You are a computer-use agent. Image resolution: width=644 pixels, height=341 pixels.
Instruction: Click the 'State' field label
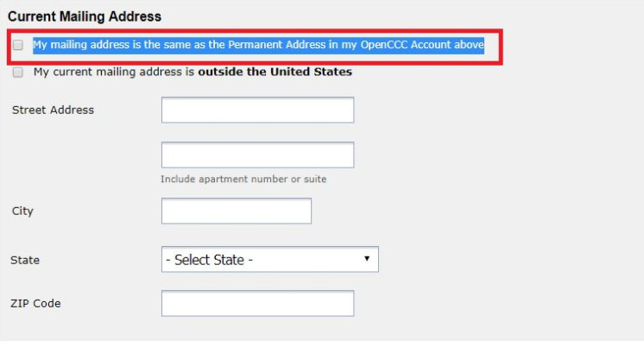coord(25,260)
